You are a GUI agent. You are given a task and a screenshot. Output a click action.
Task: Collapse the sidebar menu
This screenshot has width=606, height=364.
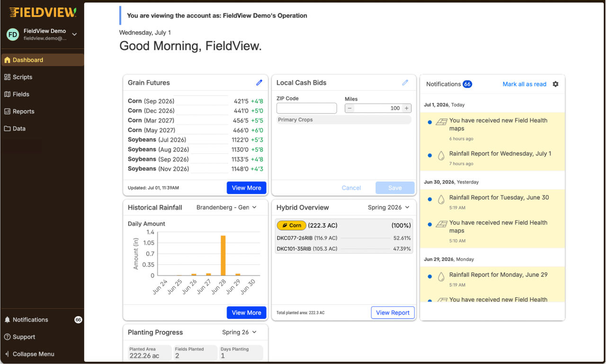click(x=43, y=354)
